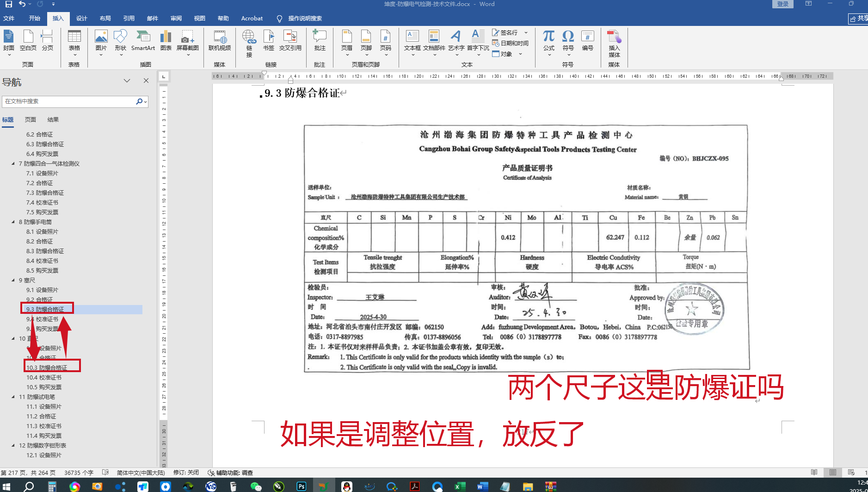
Task: Insert date and time (日期和时间)
Action: click(511, 43)
